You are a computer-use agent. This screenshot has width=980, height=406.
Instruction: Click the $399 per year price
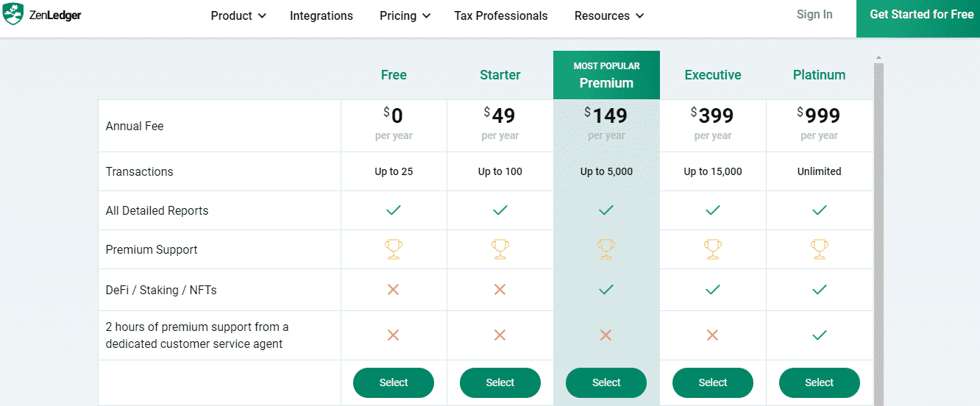pos(713,124)
